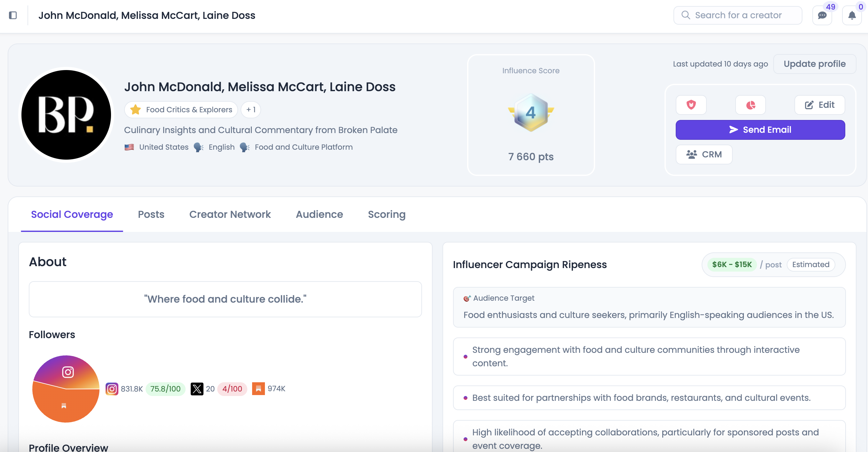The height and width of the screenshot is (452, 868).
Task: Toggle the sidebar panel icon
Action: 13,15
